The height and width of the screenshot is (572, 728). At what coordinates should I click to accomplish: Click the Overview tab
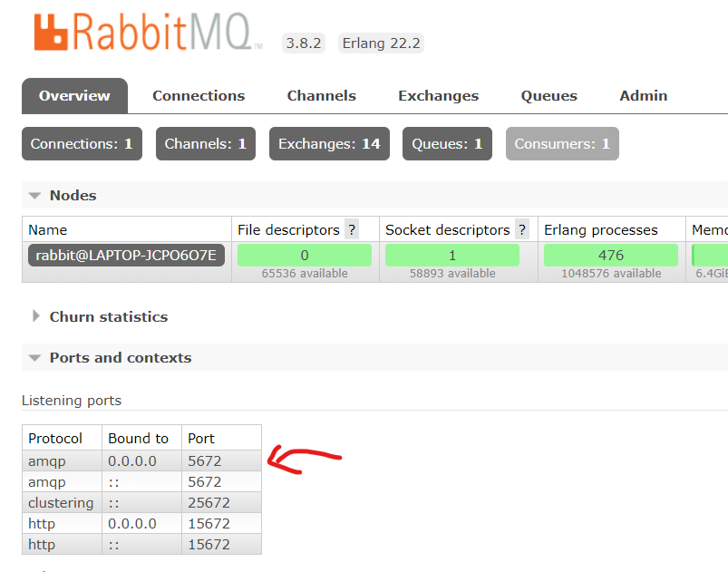coord(74,95)
